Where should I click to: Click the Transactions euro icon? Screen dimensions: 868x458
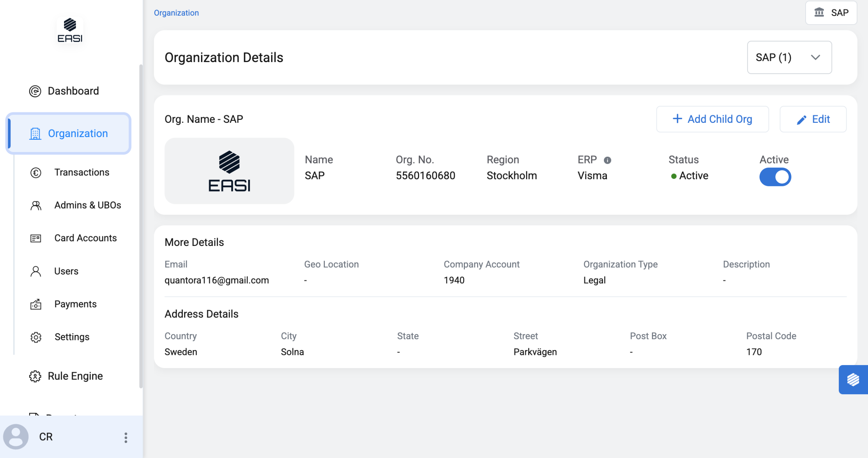[36, 173]
